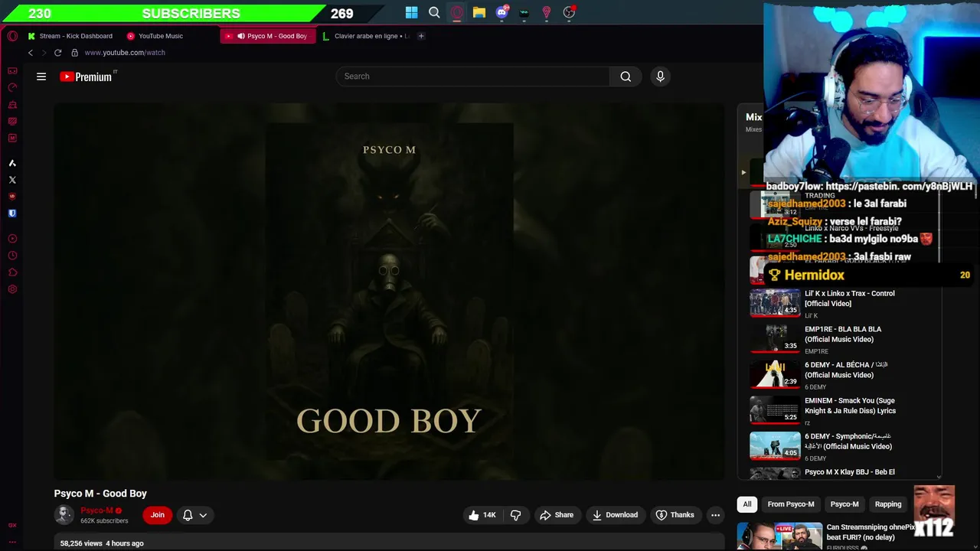Start voice search with the microphone

click(x=660, y=77)
